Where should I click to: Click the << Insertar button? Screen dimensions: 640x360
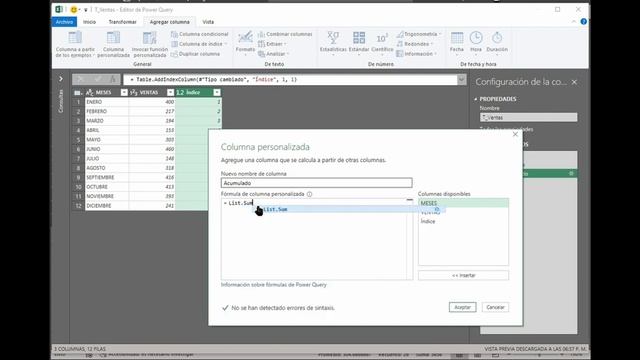(463, 276)
